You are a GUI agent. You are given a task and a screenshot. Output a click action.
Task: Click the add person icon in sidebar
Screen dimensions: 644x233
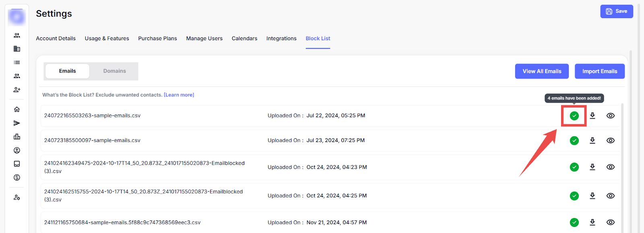(x=17, y=90)
